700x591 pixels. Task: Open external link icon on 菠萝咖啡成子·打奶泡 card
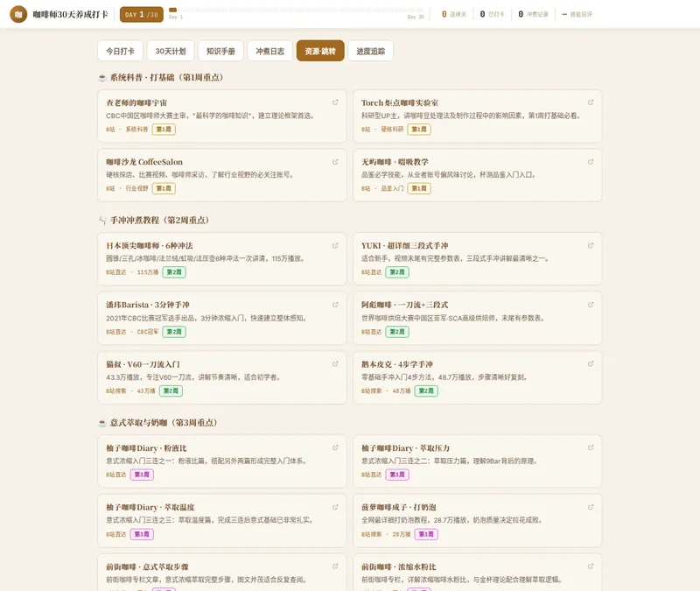(x=591, y=507)
